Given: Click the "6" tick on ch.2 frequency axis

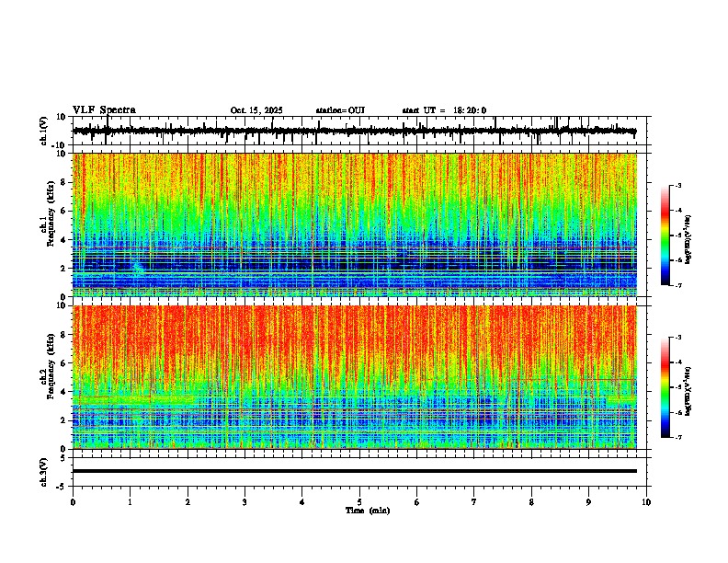Looking at the screenshot, I should point(63,362).
